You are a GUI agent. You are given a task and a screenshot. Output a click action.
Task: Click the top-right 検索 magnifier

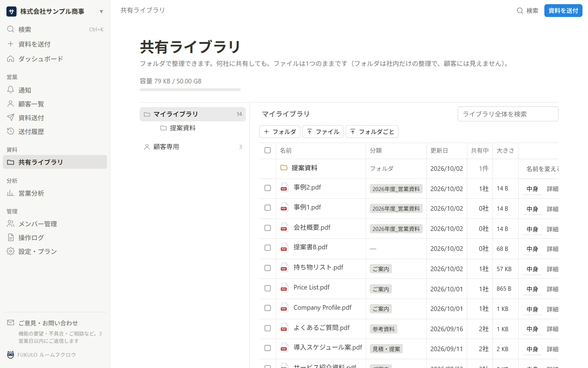[520, 11]
